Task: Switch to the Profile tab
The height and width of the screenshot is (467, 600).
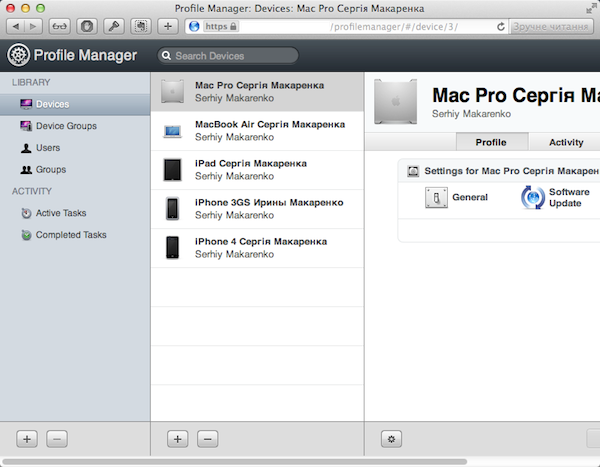Action: point(490,142)
